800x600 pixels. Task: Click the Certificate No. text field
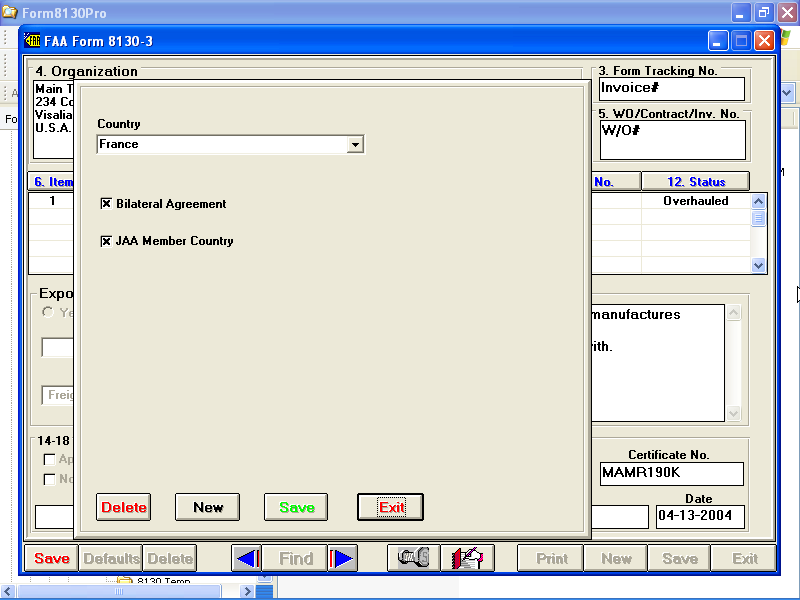[x=671, y=473]
